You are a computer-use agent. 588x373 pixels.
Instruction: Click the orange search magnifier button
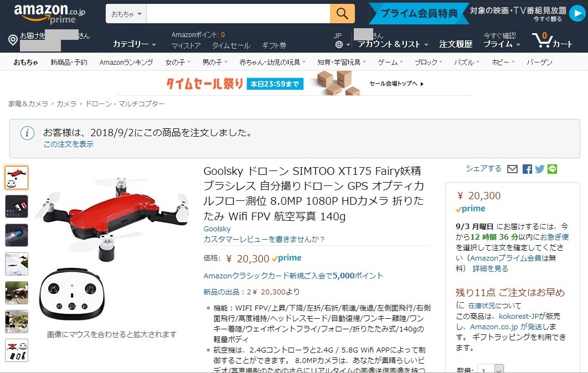coord(342,13)
